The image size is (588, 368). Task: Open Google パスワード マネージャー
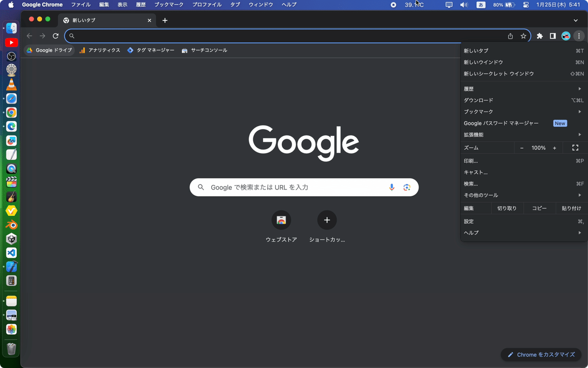coord(524,123)
